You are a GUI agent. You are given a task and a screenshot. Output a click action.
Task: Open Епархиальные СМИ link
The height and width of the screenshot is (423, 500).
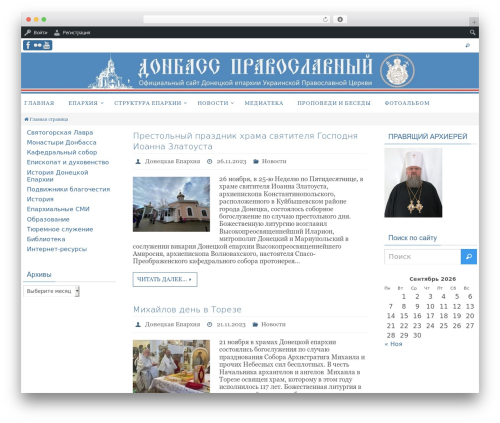[58, 209]
